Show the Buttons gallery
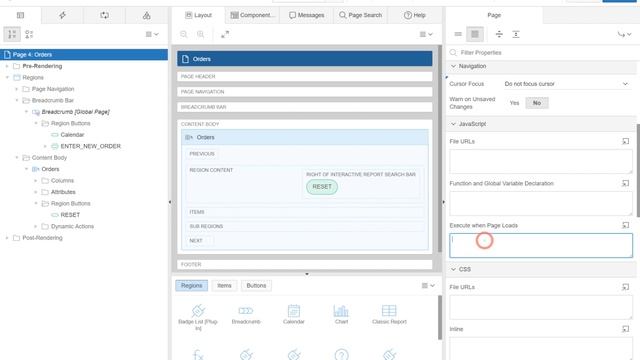The width and height of the screenshot is (640, 360). click(x=256, y=286)
